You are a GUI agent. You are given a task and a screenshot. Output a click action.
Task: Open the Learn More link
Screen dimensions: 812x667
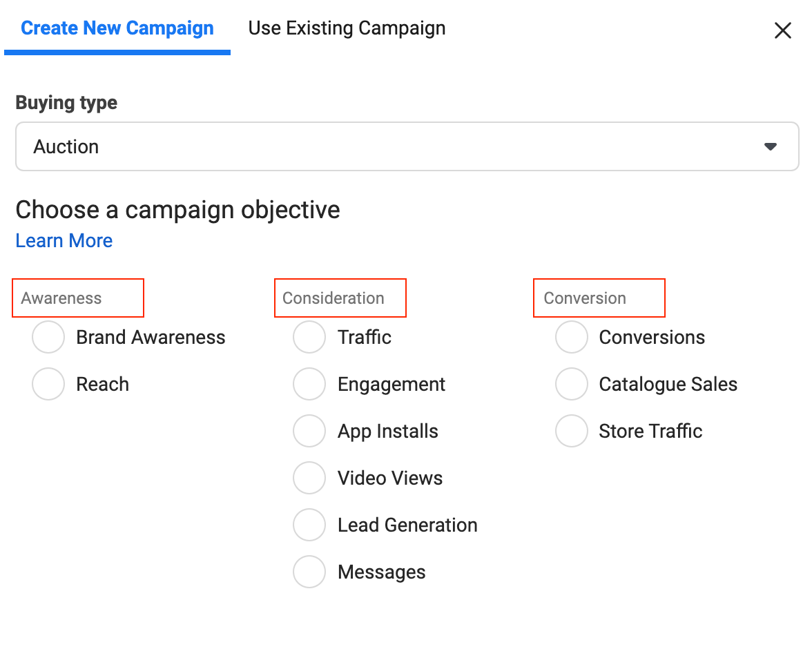pyautogui.click(x=64, y=240)
